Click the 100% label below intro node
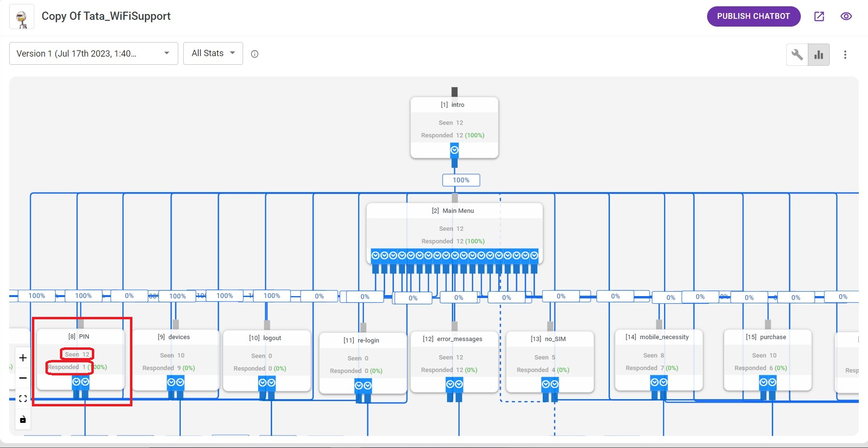 [x=461, y=180]
